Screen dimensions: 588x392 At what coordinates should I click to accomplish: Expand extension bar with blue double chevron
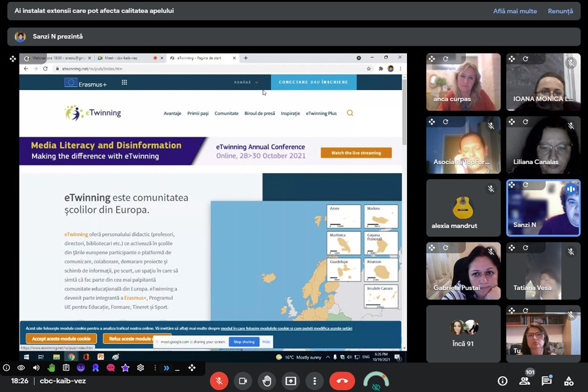point(166,368)
